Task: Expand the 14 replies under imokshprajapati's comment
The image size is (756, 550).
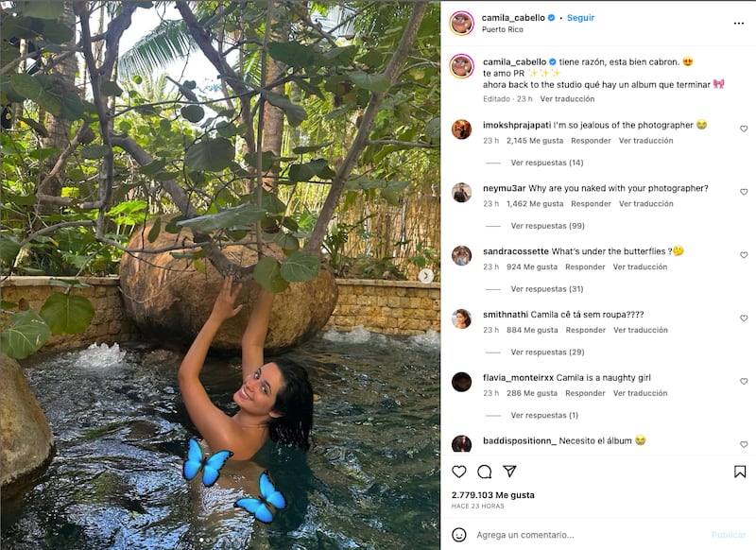Action: coord(546,163)
